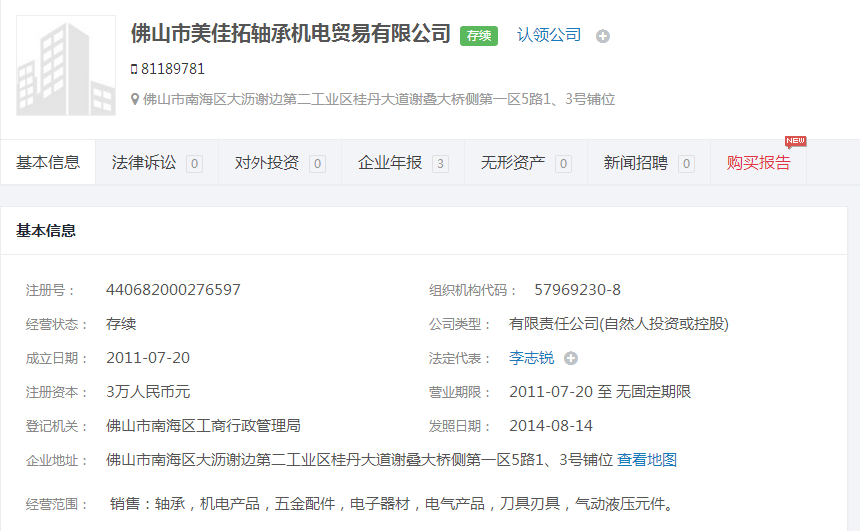Click the red NEW badge icon
Viewport: 860px width, 531px height.
[795, 141]
